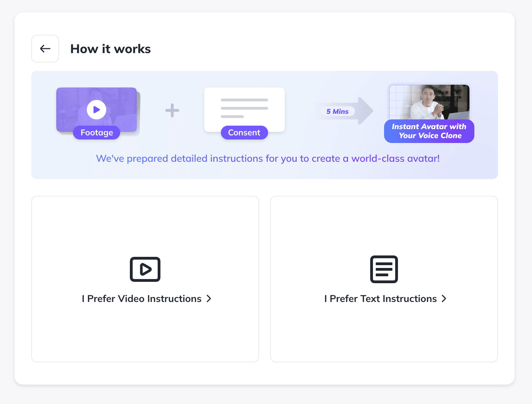The height and width of the screenshot is (404, 532).
Task: Click the text document icon
Action: 384,269
